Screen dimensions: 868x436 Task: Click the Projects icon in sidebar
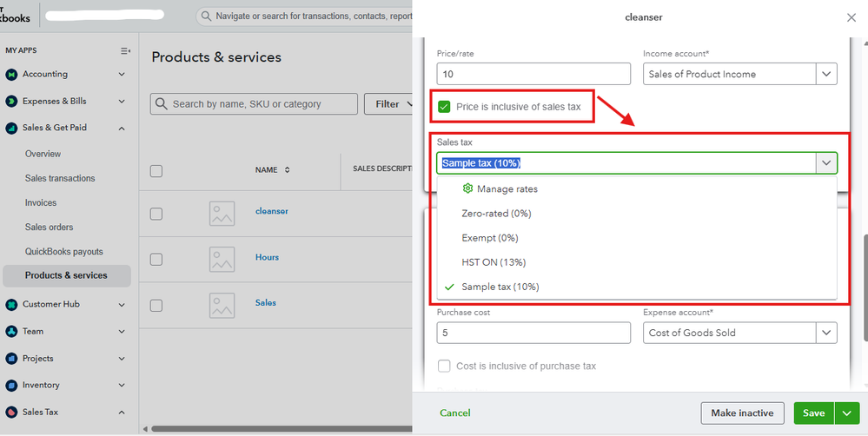(11, 359)
